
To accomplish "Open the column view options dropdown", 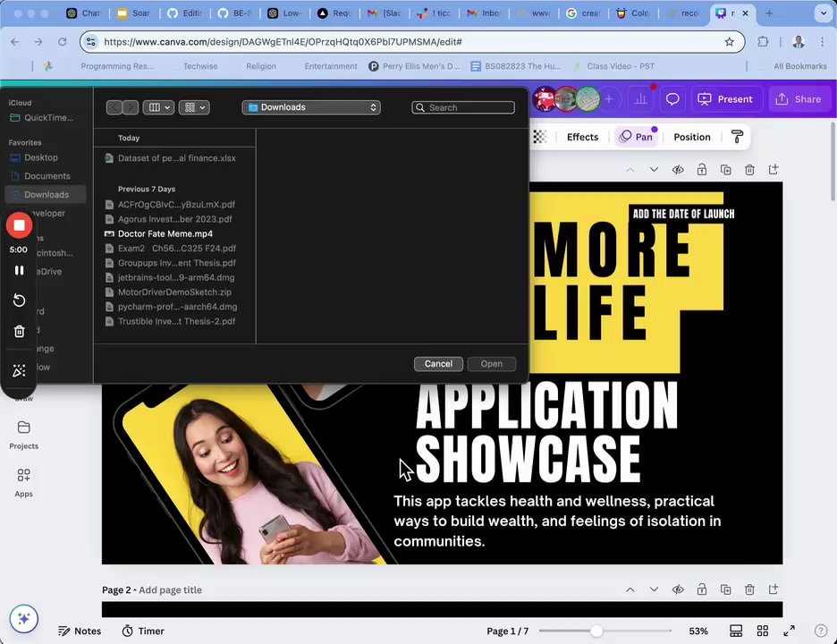I will [x=158, y=107].
